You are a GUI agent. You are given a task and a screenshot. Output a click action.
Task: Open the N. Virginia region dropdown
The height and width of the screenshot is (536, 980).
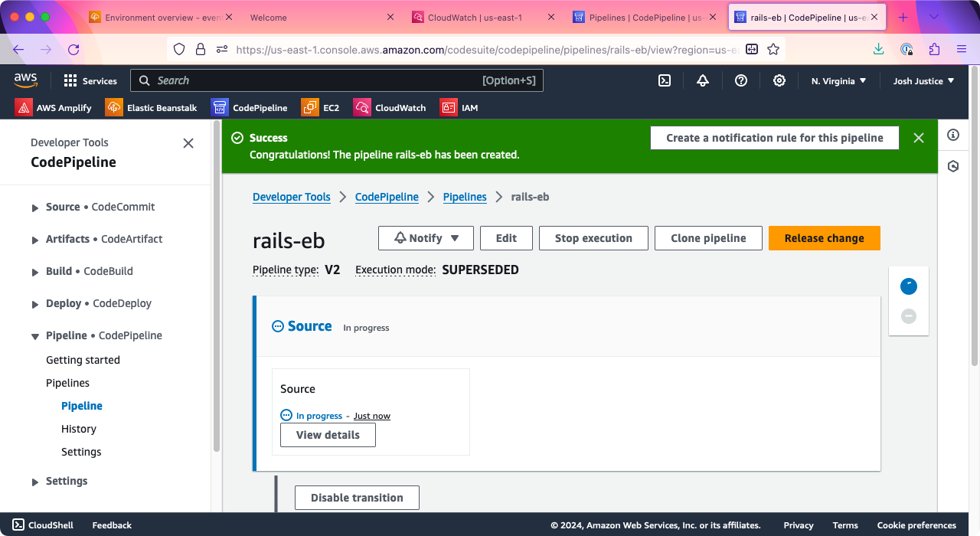pos(839,80)
